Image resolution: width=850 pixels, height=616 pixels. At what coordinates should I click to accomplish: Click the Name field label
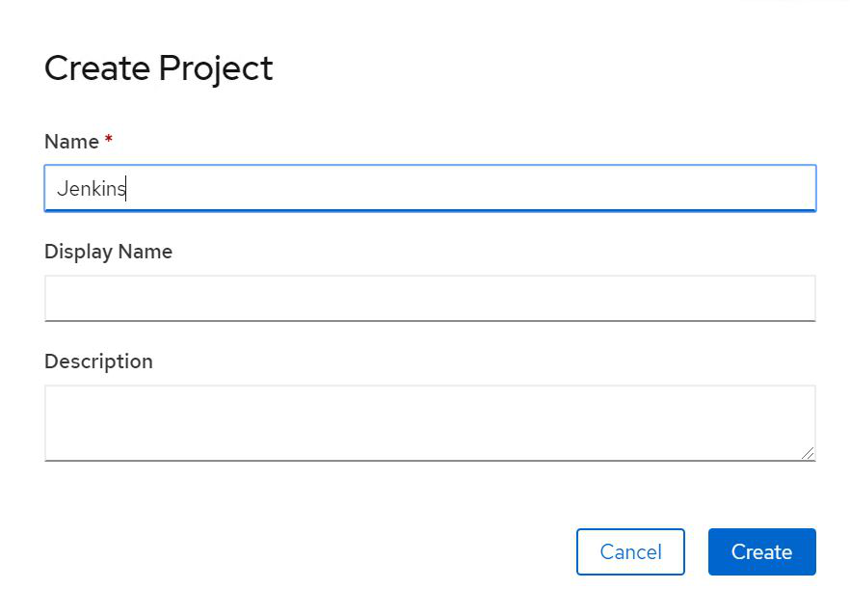(x=71, y=142)
